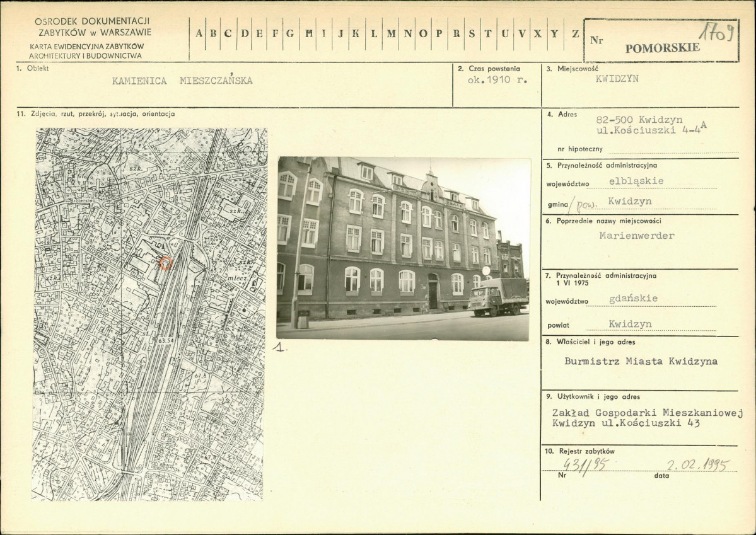
Task: Click the letter Z index cell
Action: (x=574, y=34)
